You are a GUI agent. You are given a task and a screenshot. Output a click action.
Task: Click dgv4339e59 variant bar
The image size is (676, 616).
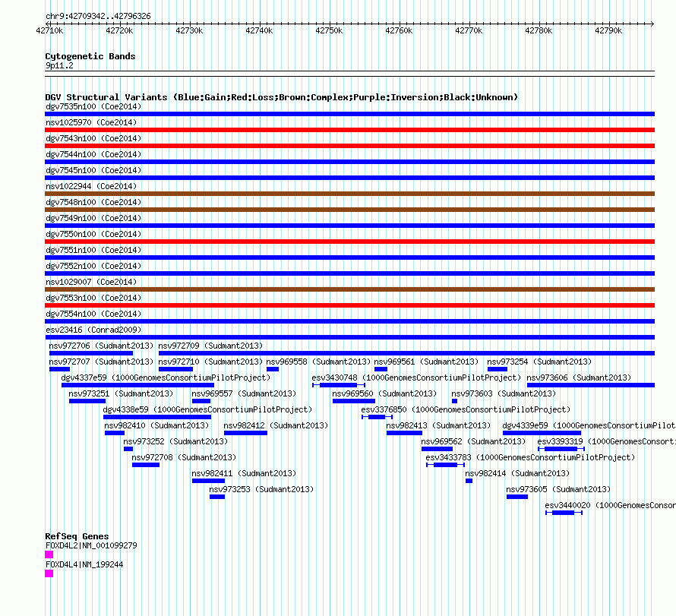(542, 433)
